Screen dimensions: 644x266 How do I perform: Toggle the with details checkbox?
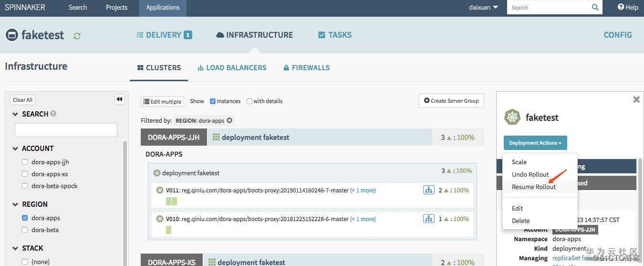click(249, 101)
